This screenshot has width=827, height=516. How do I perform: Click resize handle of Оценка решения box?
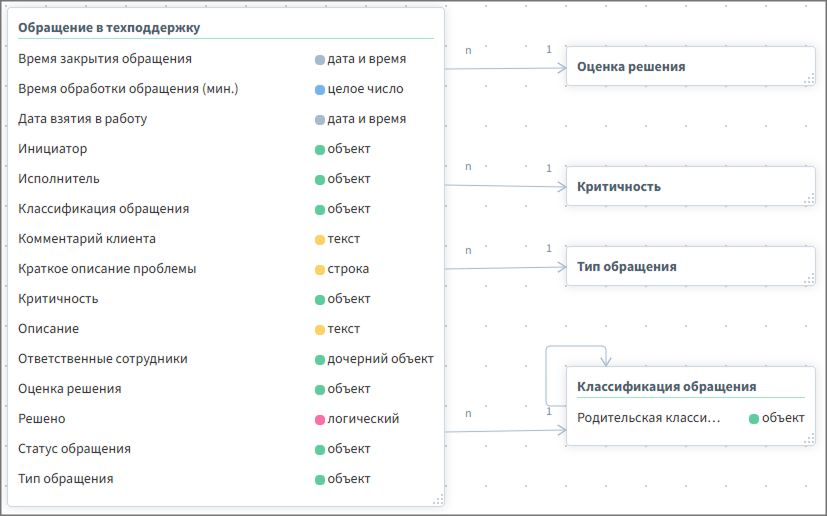click(809, 79)
